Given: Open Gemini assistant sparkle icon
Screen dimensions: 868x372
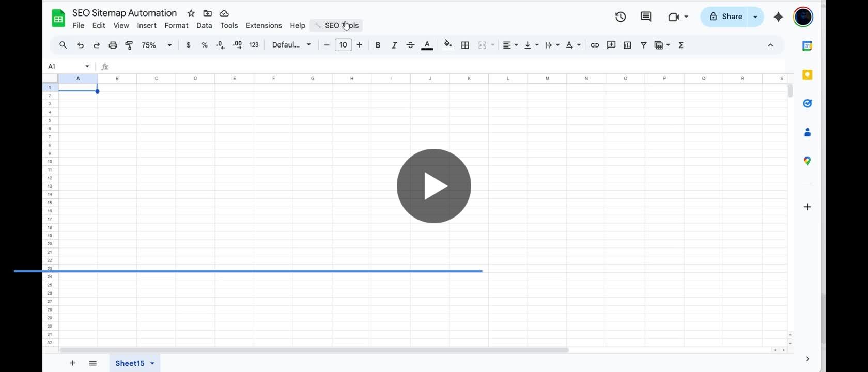Looking at the screenshot, I should point(778,17).
